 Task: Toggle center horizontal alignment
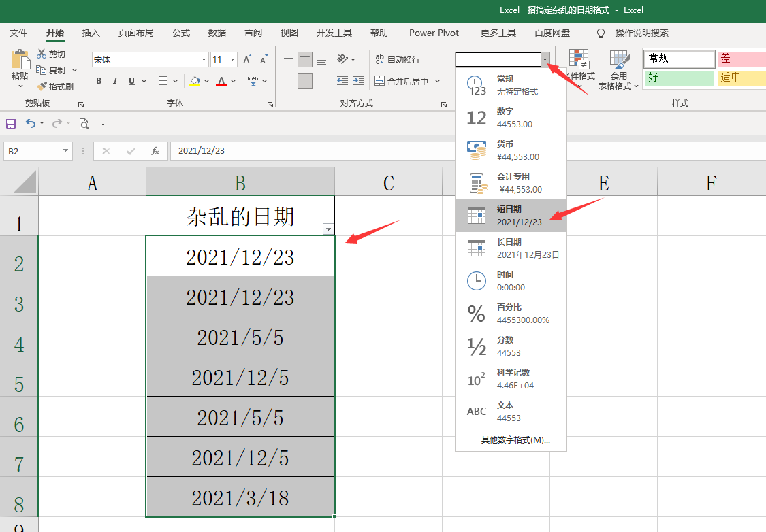pos(305,81)
